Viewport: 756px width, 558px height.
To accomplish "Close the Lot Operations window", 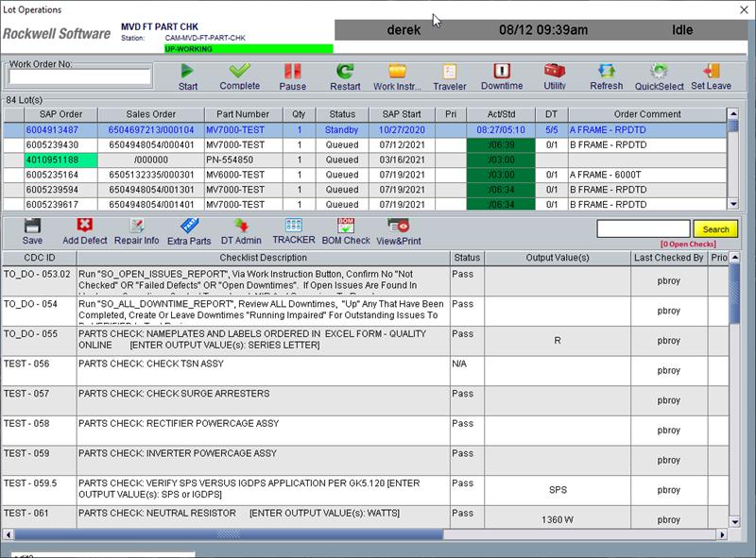I will [744, 9].
